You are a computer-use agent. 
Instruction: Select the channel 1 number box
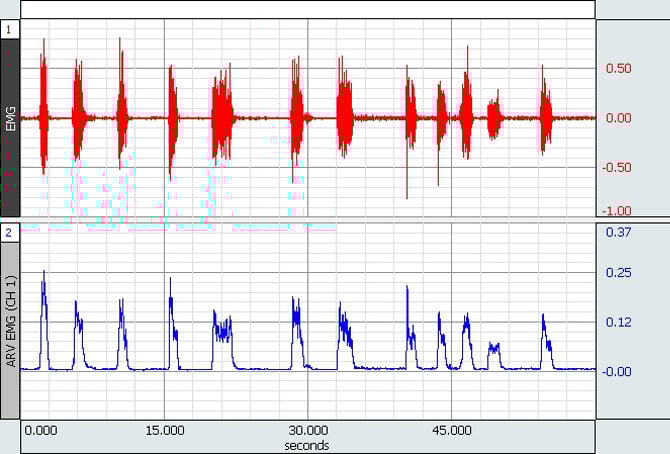(9, 30)
